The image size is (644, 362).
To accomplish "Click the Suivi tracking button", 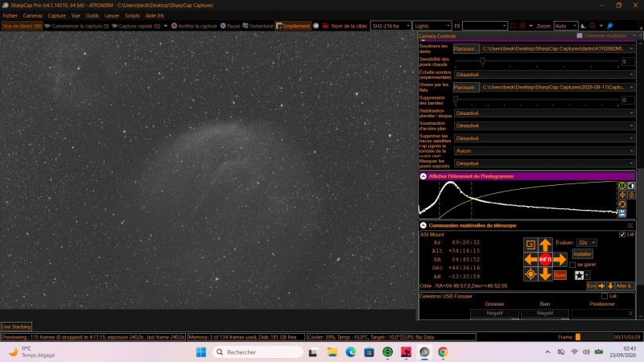I will click(x=559, y=275).
